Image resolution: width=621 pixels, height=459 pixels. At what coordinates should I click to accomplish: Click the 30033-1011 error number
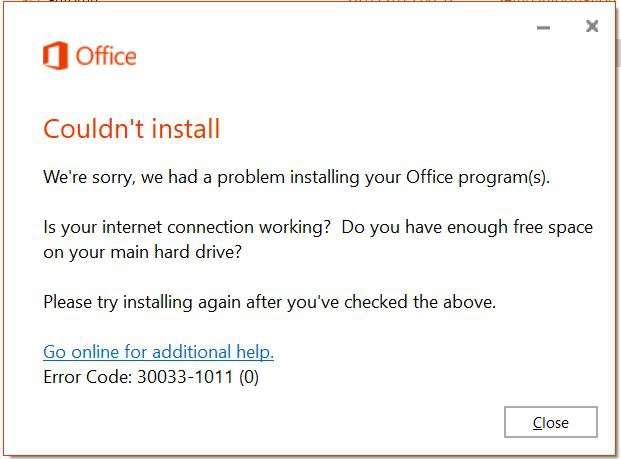click(x=185, y=377)
